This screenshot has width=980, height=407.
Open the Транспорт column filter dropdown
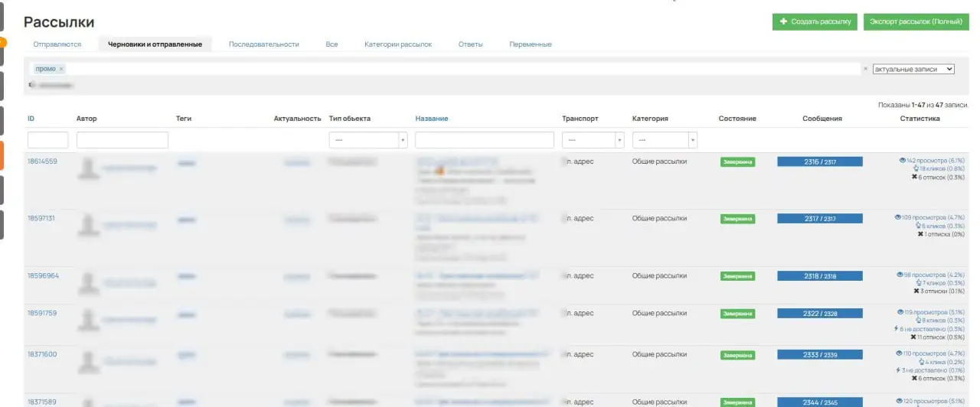tap(593, 141)
